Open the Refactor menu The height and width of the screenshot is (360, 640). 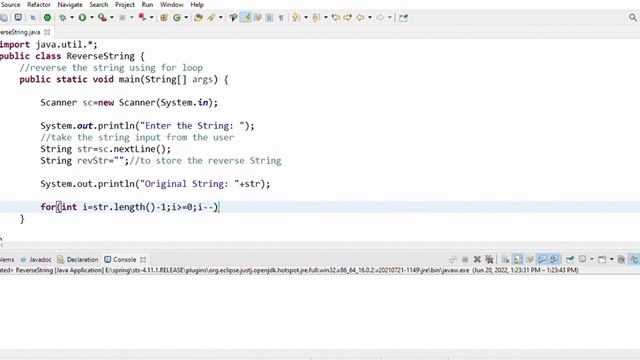[39, 4]
